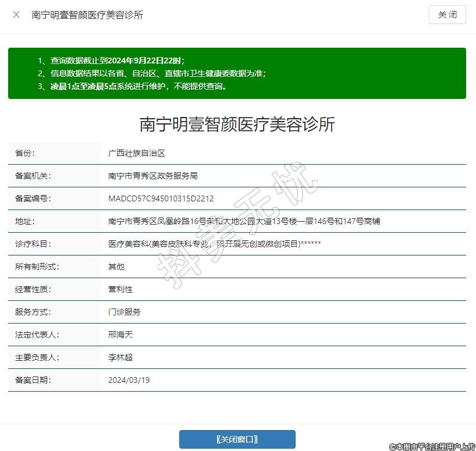Click the 备案日期 value 2024/03/19
476x451 pixels.
click(129, 380)
